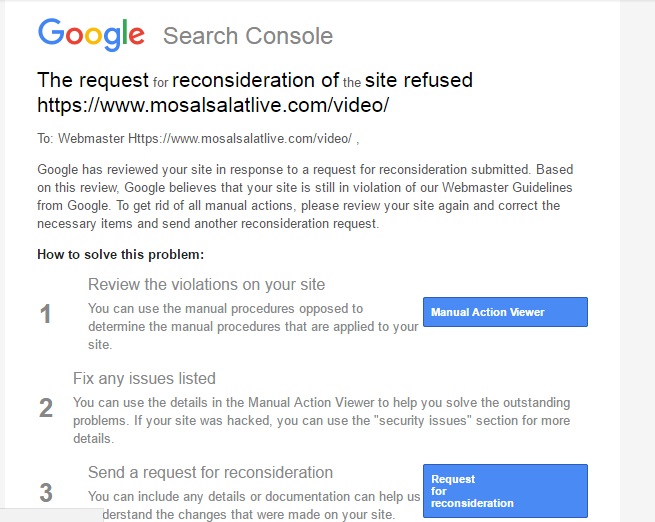Open the Manual Action Viewer button
This screenshot has width=655, height=522.
505,312
